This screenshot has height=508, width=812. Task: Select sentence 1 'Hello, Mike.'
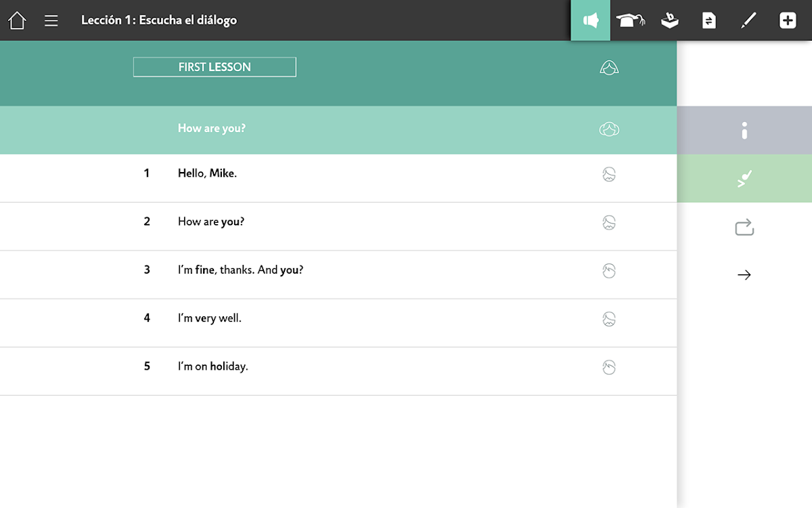tap(207, 173)
